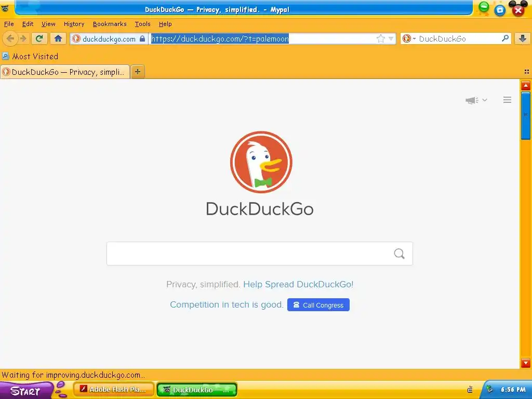Click the DuckDuckGo duck logo
The image size is (532, 399).
(261, 162)
